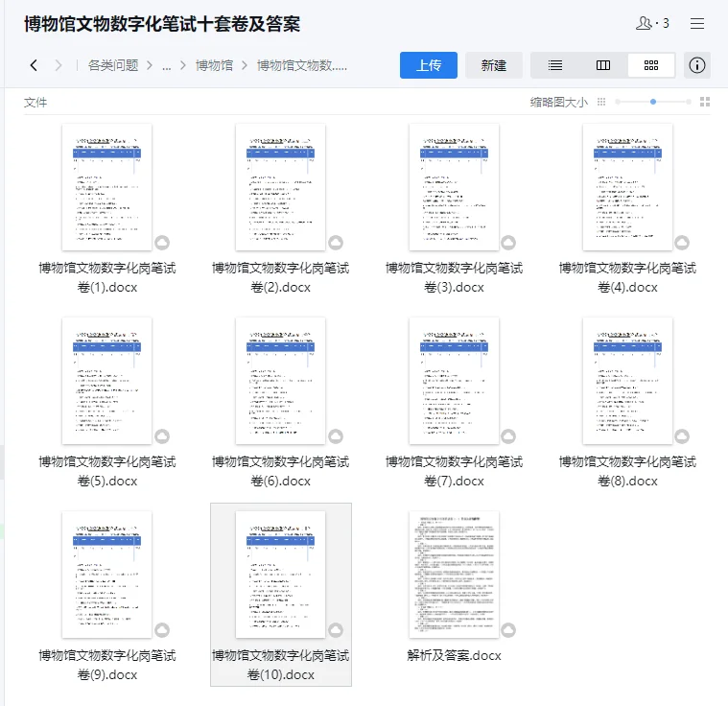Click cloud status icon of 解析及答案.docx

(508, 630)
